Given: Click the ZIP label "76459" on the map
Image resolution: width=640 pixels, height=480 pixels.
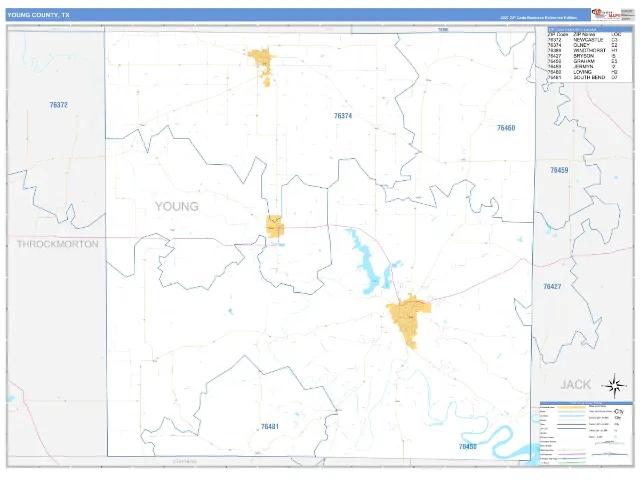Looking at the screenshot, I should point(559,170).
